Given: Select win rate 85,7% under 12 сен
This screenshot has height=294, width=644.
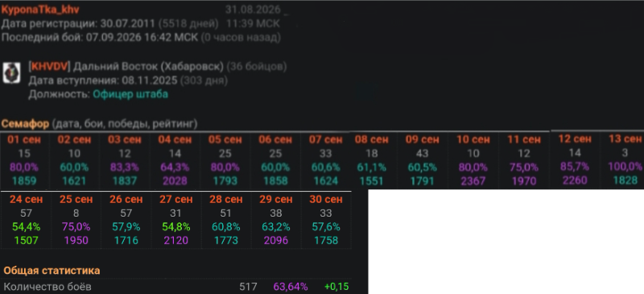Looking at the screenshot, I should (575, 167).
